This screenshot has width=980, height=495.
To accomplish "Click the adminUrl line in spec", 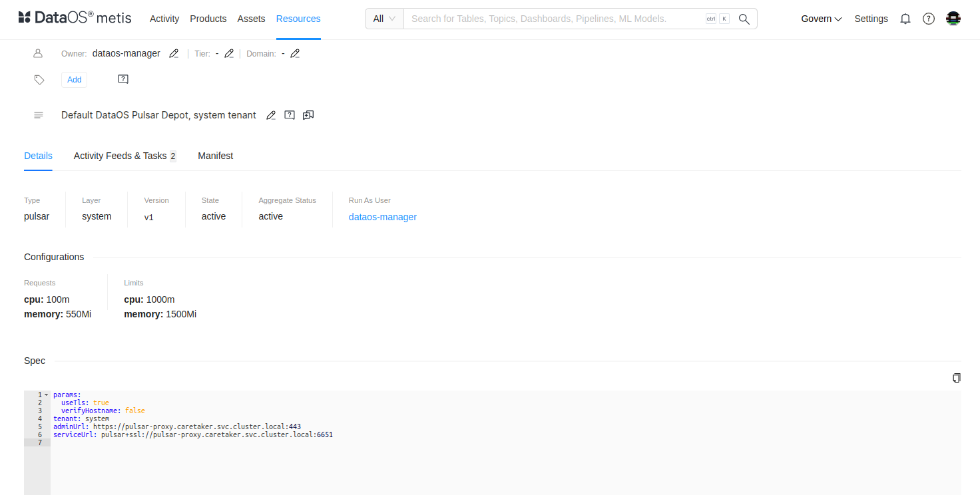I will coord(177,426).
